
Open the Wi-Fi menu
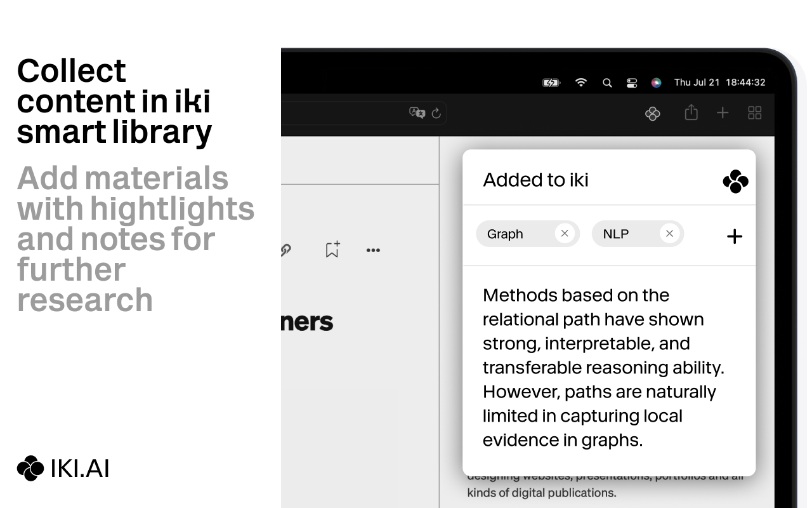click(x=580, y=82)
